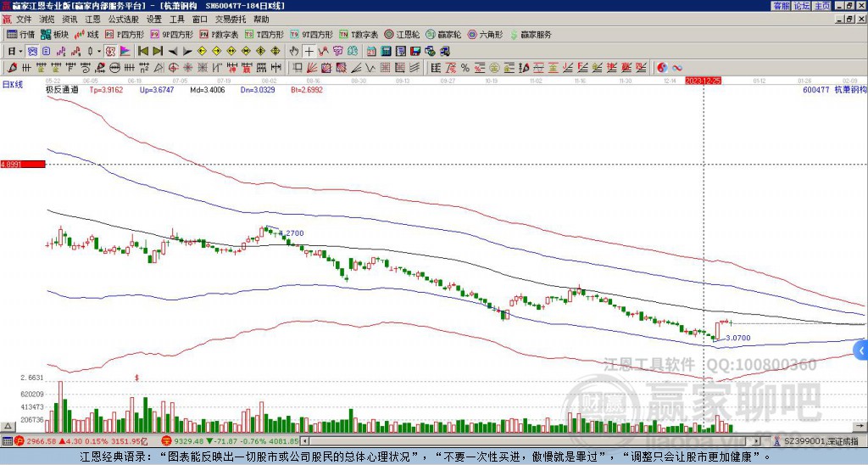This screenshot has height=465, width=868.
Task: Open the 板块 sector view
Action: (x=55, y=34)
